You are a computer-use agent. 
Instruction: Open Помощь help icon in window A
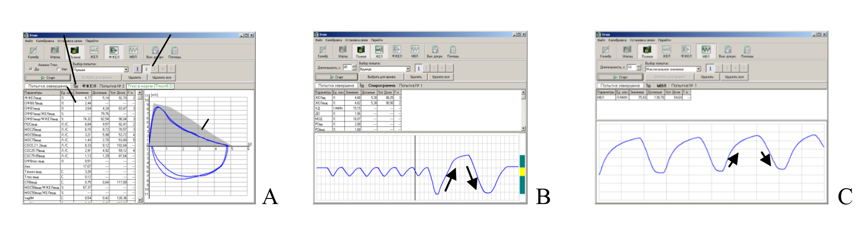pos(174,51)
